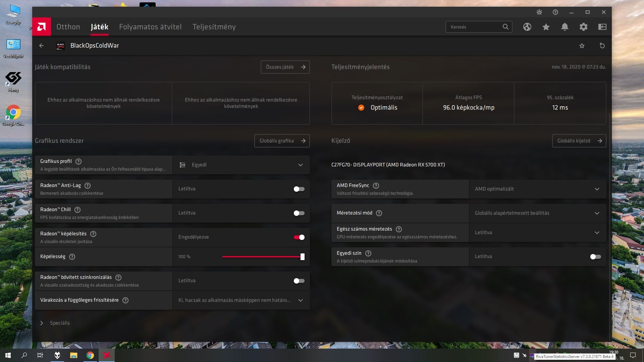Open Méretezési mód dropdown
The width and height of the screenshot is (644, 362).
(x=538, y=213)
